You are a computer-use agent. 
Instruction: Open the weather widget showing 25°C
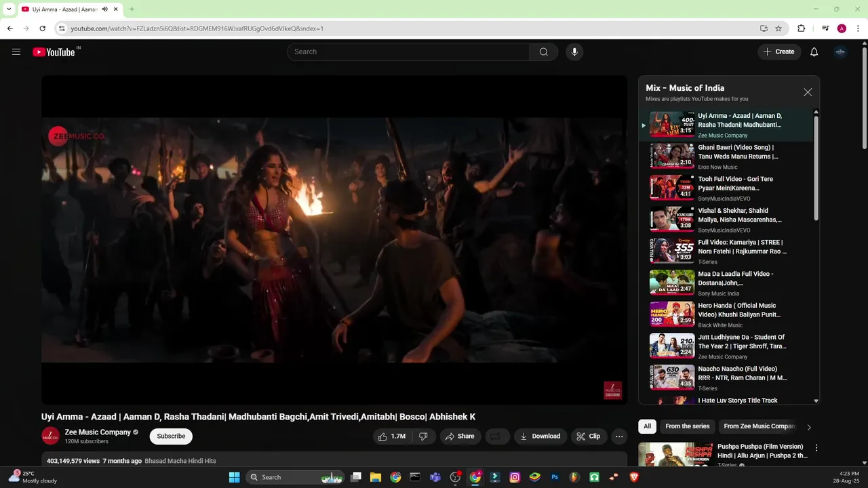click(33, 477)
